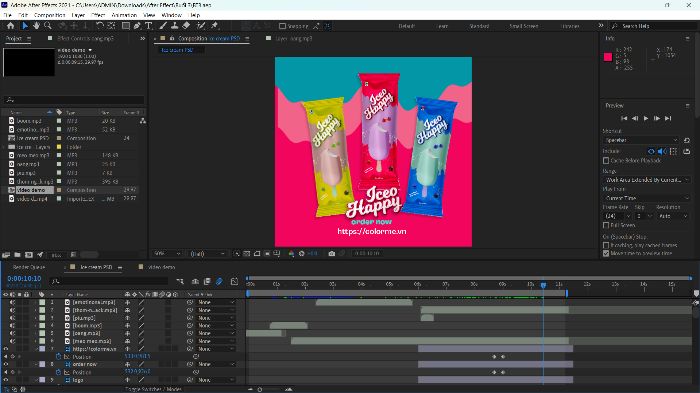Click the snapshot camera icon below viewer
This screenshot has height=393, width=700.
[332, 254]
